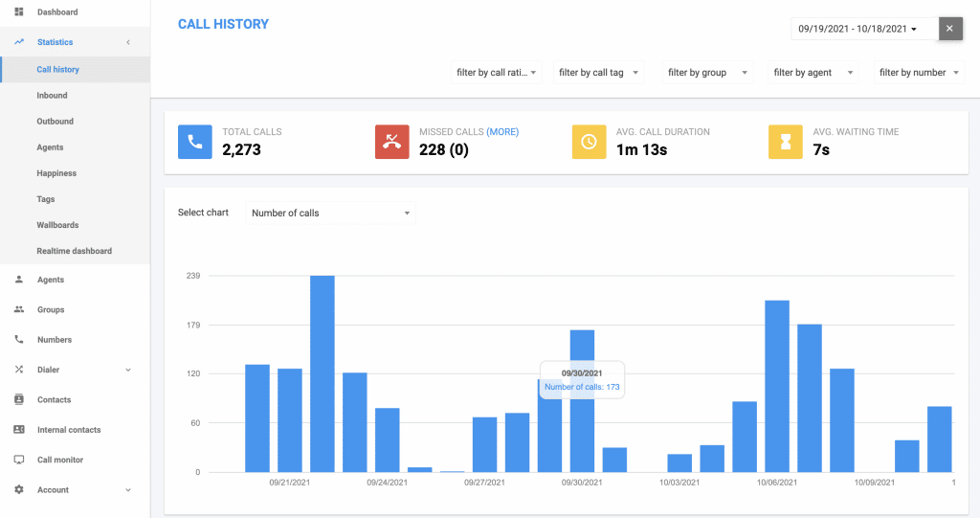Screen dimensions: 980x518
Task: Click the Dialer shuffle icon
Action: [19, 370]
